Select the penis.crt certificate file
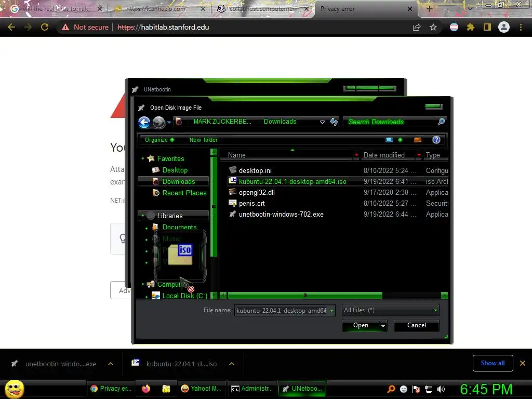532x399 pixels. coord(252,203)
